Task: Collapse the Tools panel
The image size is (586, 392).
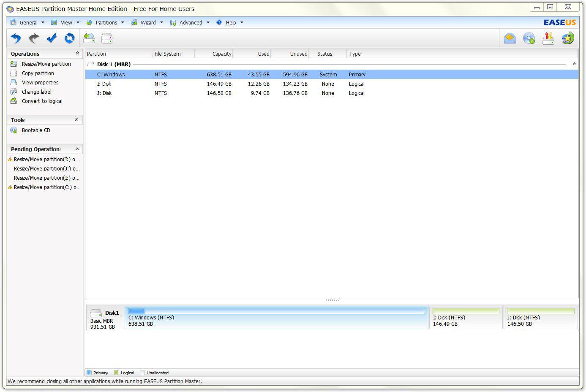Action: [76, 119]
